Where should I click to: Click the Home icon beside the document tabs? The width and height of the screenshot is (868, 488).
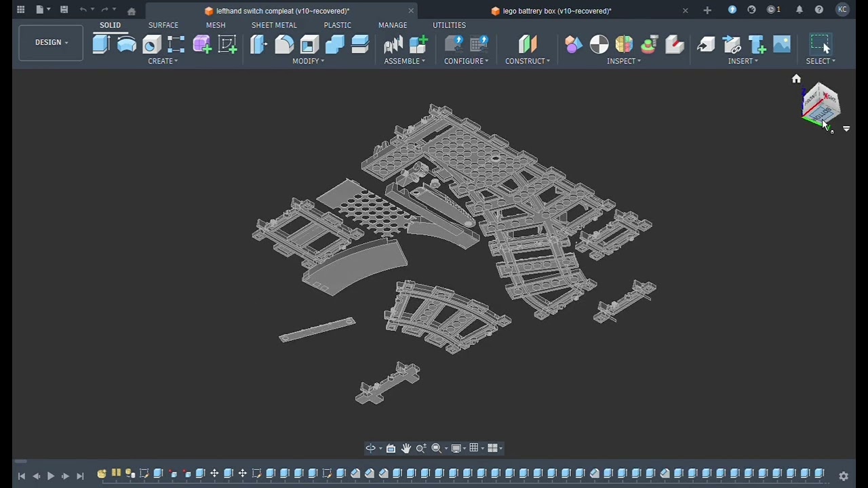pyautogui.click(x=132, y=11)
